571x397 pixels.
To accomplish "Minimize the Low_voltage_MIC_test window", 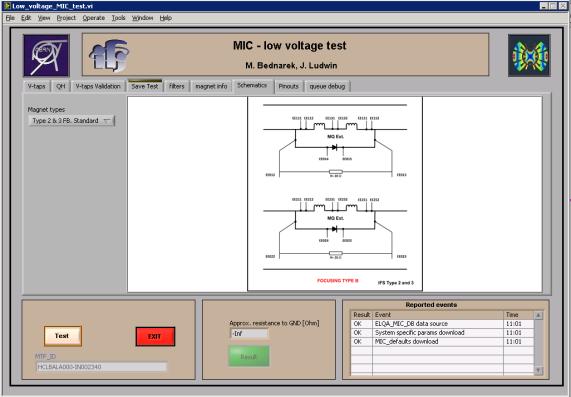I will point(544,6).
